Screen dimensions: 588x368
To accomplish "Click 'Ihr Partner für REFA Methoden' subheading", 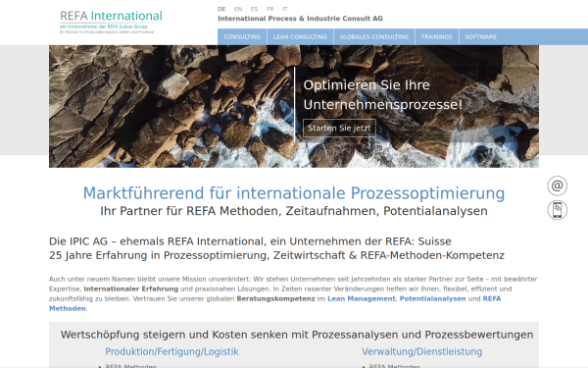I will click(294, 211).
